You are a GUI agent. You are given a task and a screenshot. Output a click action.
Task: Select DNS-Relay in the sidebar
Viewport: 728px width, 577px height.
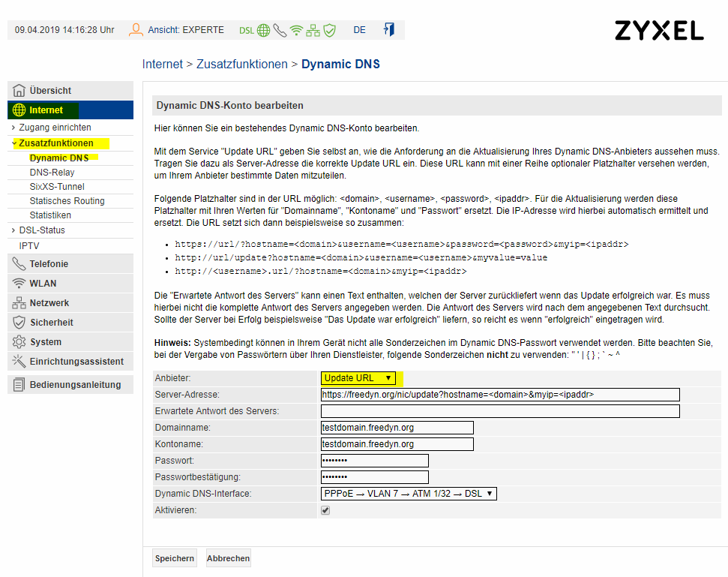[x=52, y=173]
